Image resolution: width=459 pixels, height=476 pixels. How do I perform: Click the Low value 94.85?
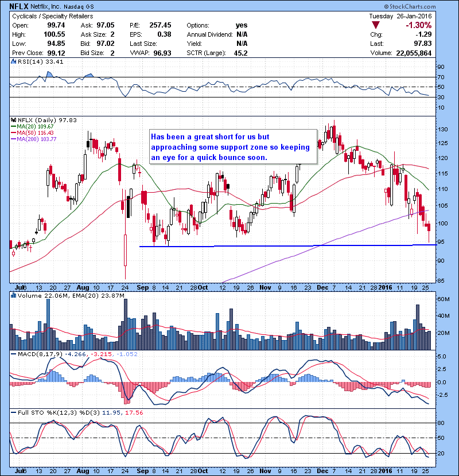pos(56,44)
